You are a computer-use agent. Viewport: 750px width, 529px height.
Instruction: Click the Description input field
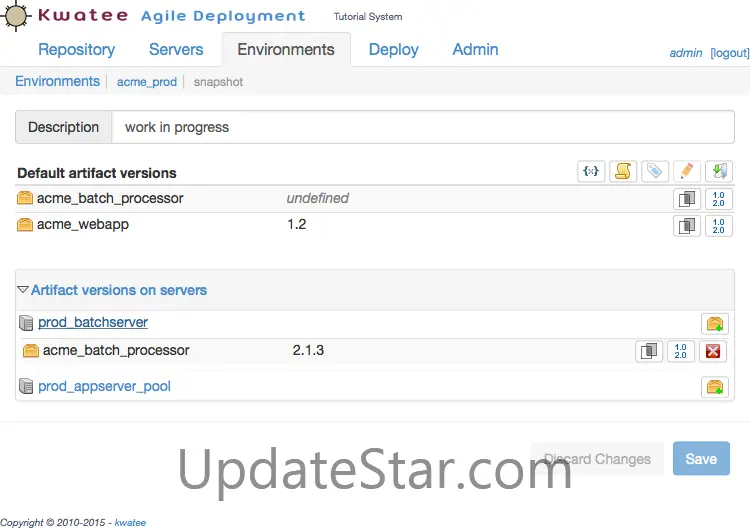click(x=423, y=127)
